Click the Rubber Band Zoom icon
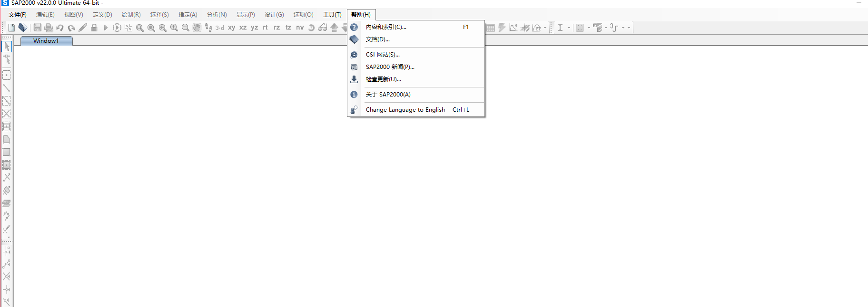The width and height of the screenshot is (868, 307). pyautogui.click(x=140, y=28)
